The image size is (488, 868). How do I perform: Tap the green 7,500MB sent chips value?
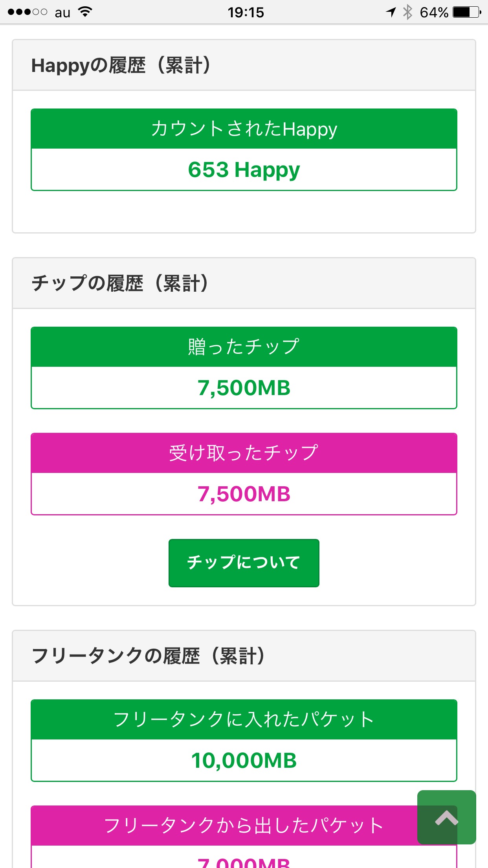[x=244, y=388]
